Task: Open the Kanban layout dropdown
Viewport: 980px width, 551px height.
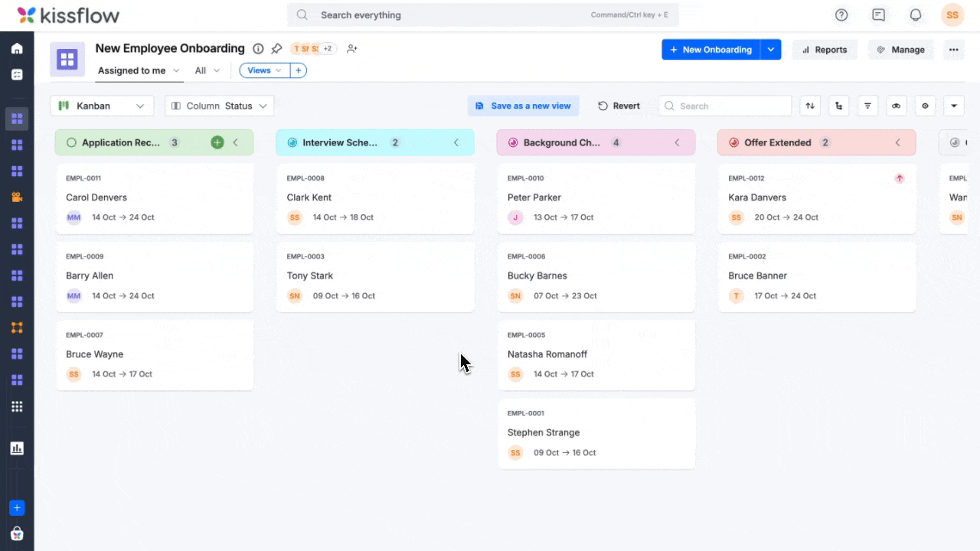Action: coord(102,106)
